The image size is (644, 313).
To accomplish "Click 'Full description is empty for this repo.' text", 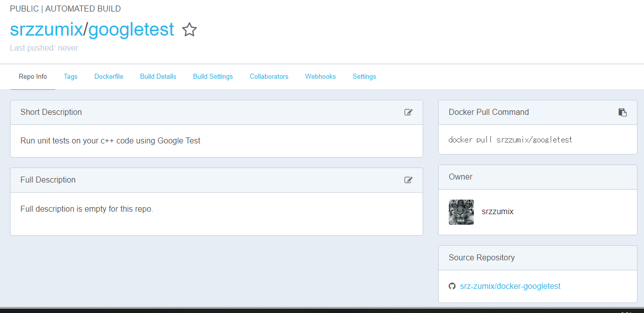I will tap(87, 209).
